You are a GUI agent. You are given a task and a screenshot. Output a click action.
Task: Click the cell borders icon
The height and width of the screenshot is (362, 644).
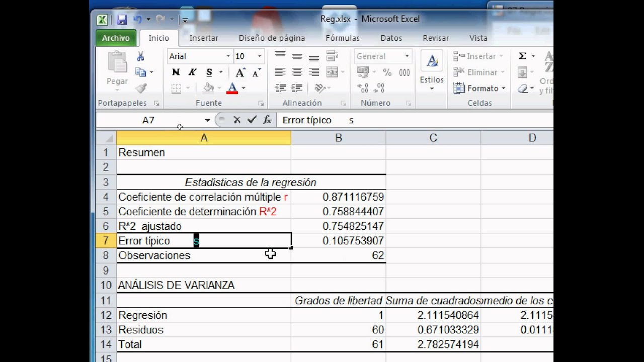(x=176, y=88)
